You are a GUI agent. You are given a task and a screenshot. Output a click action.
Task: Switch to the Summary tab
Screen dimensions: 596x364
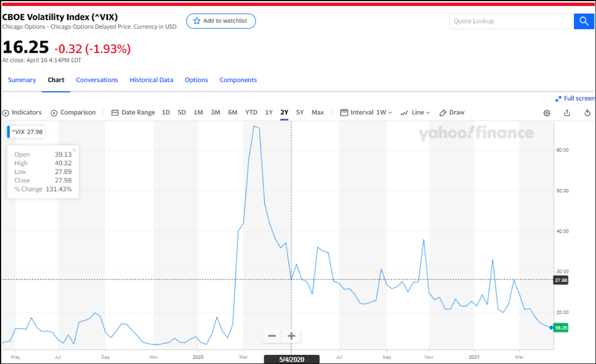click(22, 80)
